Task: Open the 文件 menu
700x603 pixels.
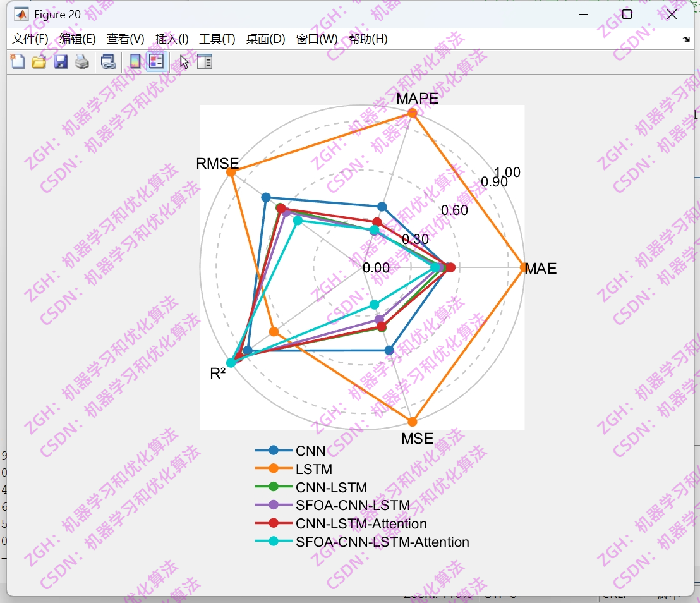Action: coord(28,39)
